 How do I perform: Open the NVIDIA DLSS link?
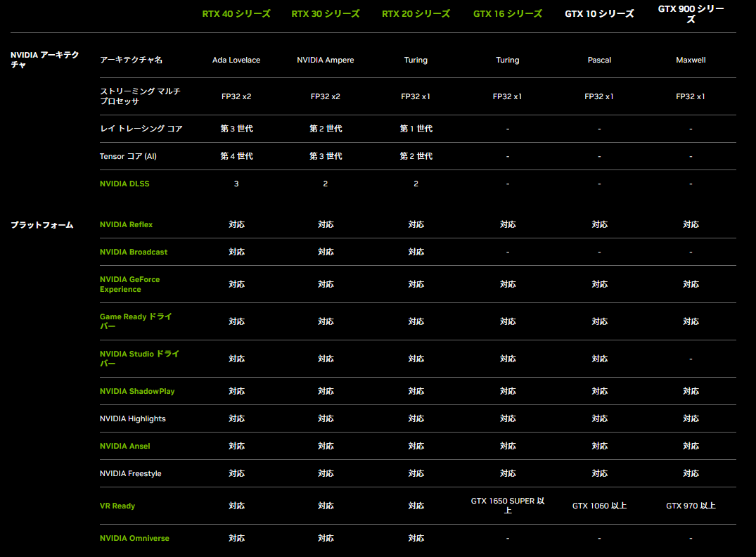pyautogui.click(x=124, y=184)
